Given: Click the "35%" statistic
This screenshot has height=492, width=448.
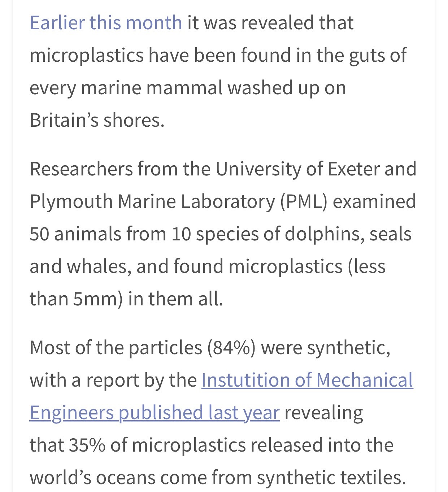Looking at the screenshot, I should 87,445.
